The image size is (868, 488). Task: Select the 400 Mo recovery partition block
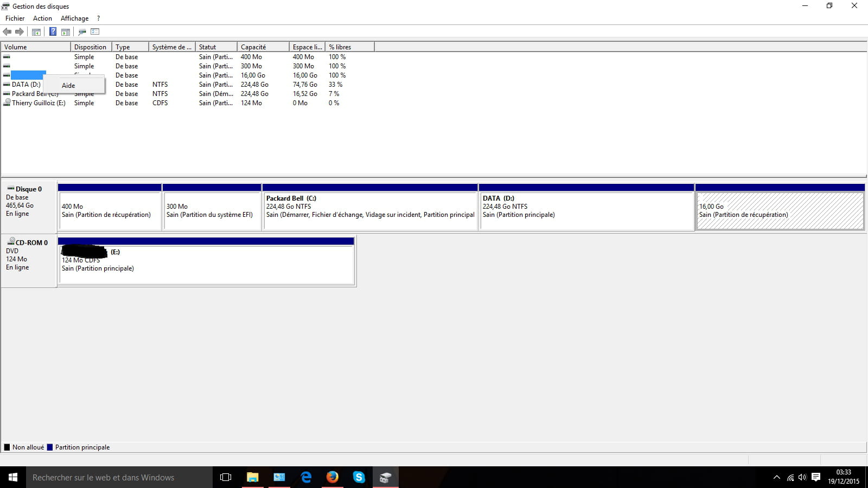(x=110, y=207)
